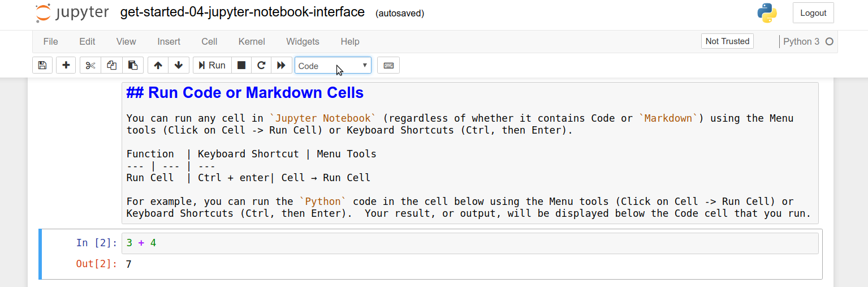The width and height of the screenshot is (868, 287).
Task: Open the command palette keyboard icon
Action: (x=388, y=65)
